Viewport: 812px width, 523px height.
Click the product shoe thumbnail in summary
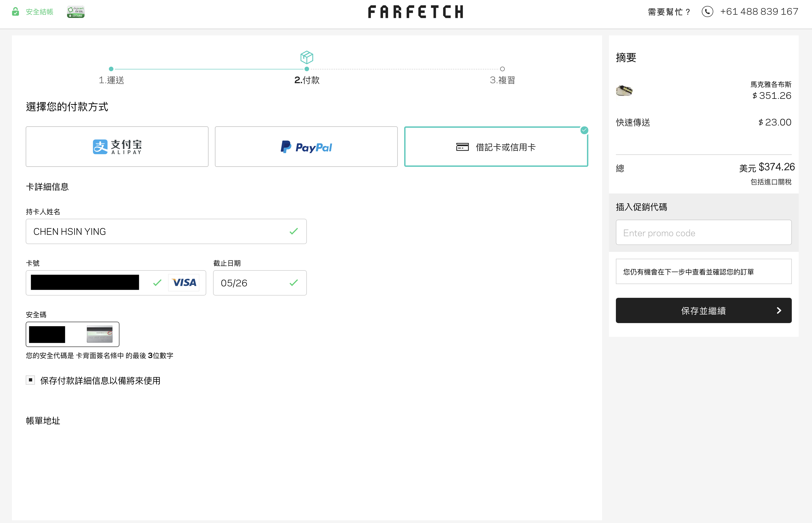624,91
